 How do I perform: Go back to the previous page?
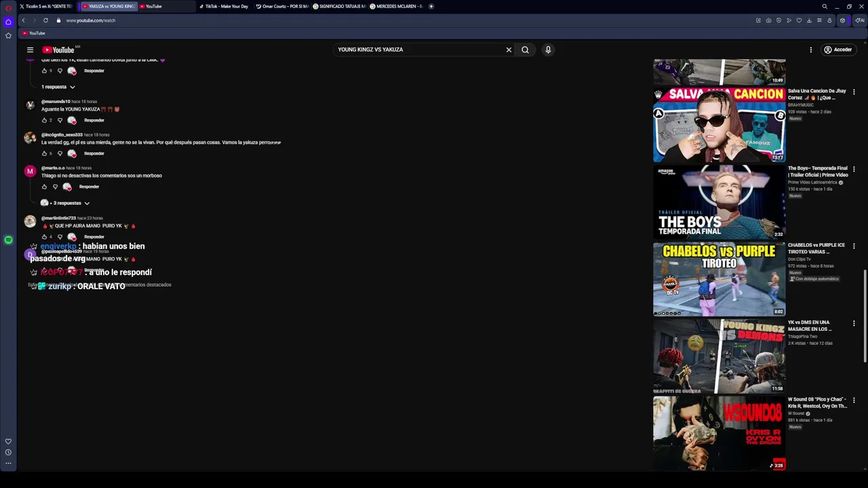pos(23,20)
